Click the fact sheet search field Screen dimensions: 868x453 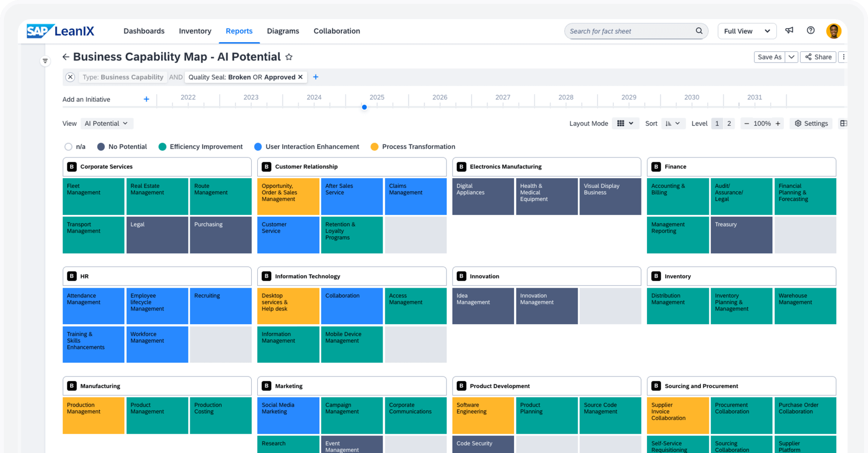629,31
